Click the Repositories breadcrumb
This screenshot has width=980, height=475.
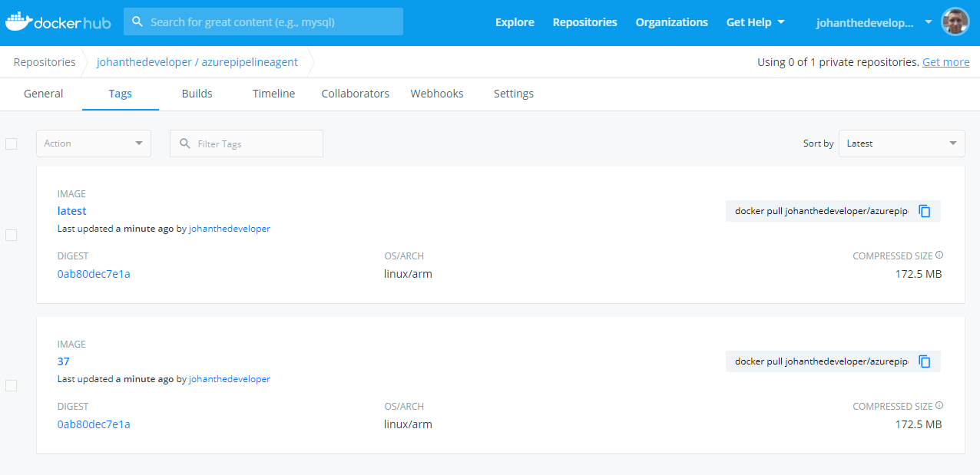pos(45,62)
